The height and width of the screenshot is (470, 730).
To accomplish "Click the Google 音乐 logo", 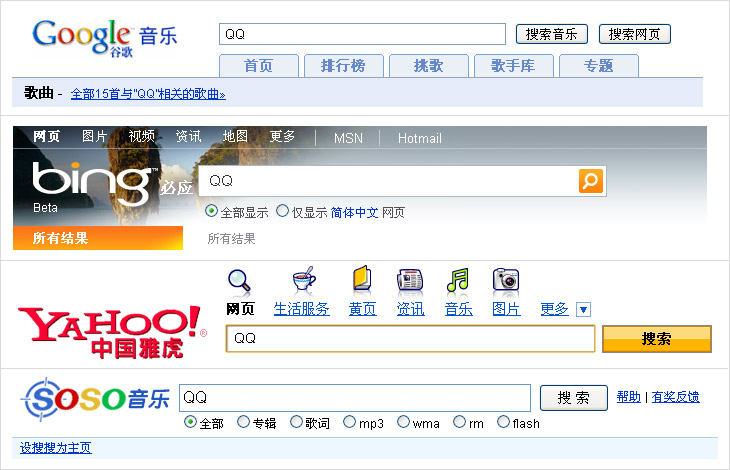I will tap(105, 38).
